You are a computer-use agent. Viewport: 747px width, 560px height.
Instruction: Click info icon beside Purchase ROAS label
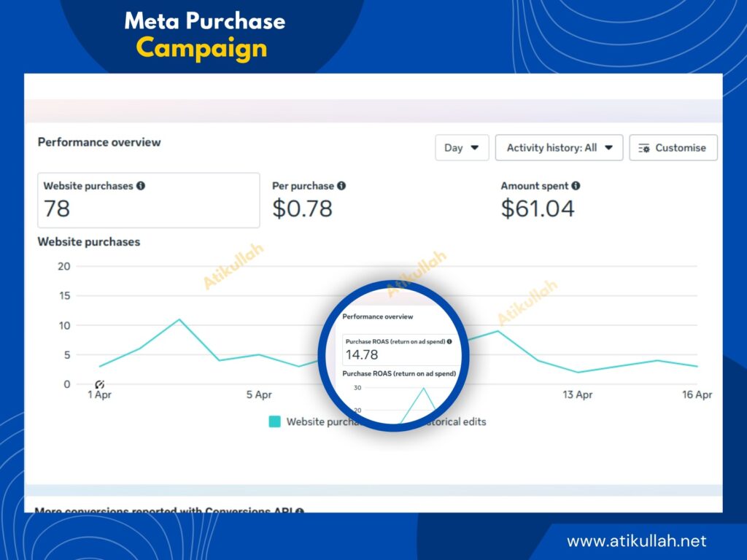(x=449, y=341)
